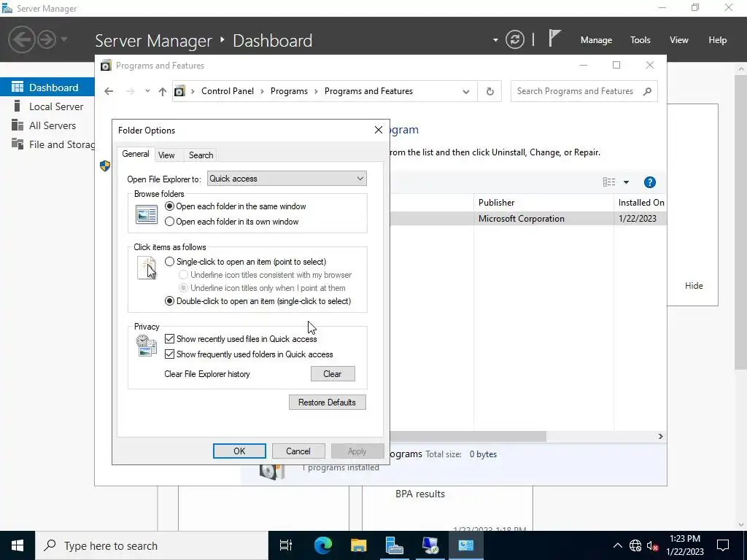Open the Windows Start menu
This screenshot has width=747, height=560.
(x=18, y=545)
